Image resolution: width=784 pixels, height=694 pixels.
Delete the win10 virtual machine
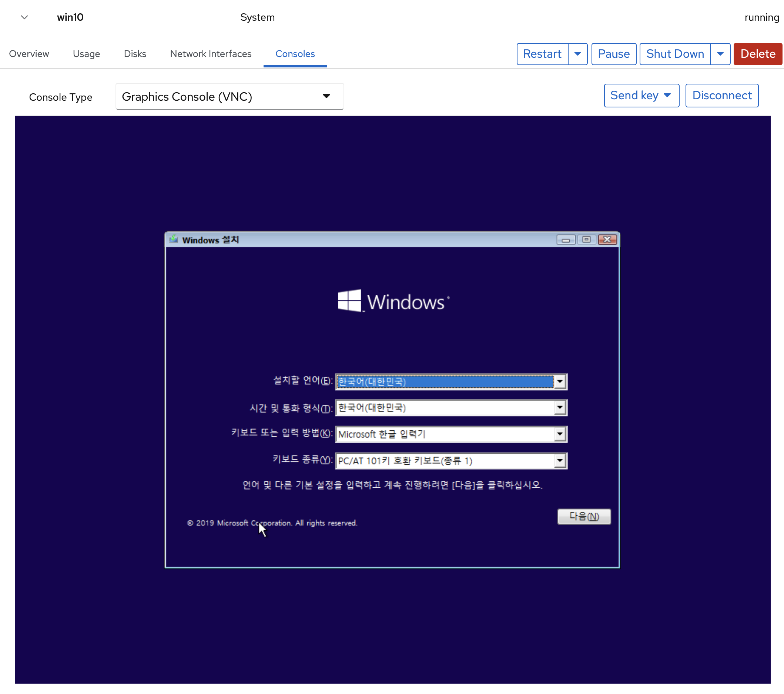pyautogui.click(x=758, y=54)
